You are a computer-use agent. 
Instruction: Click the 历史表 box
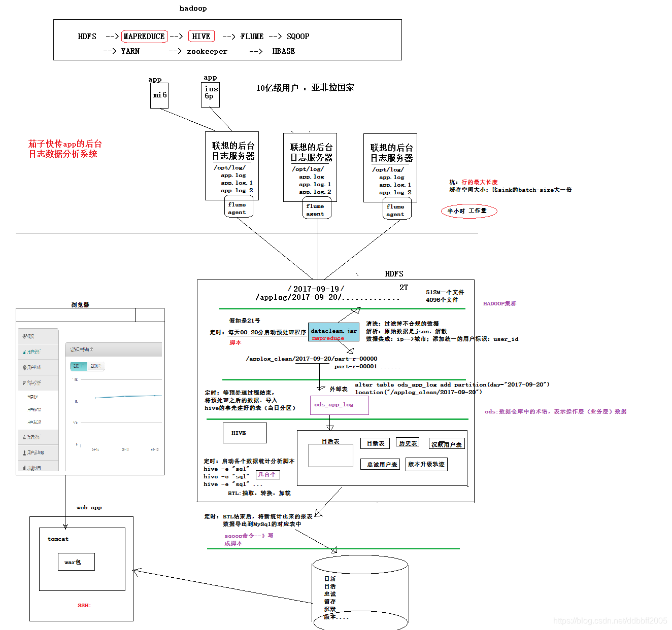[408, 443]
